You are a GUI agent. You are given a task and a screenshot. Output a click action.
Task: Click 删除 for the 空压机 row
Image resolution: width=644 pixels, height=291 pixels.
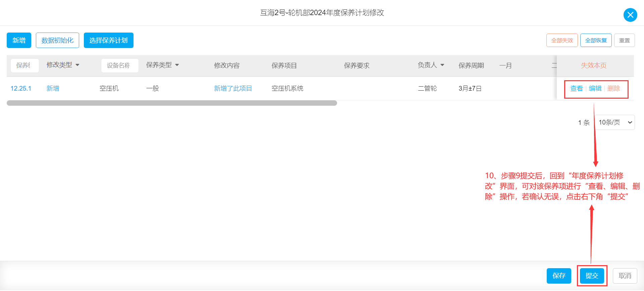click(x=614, y=88)
